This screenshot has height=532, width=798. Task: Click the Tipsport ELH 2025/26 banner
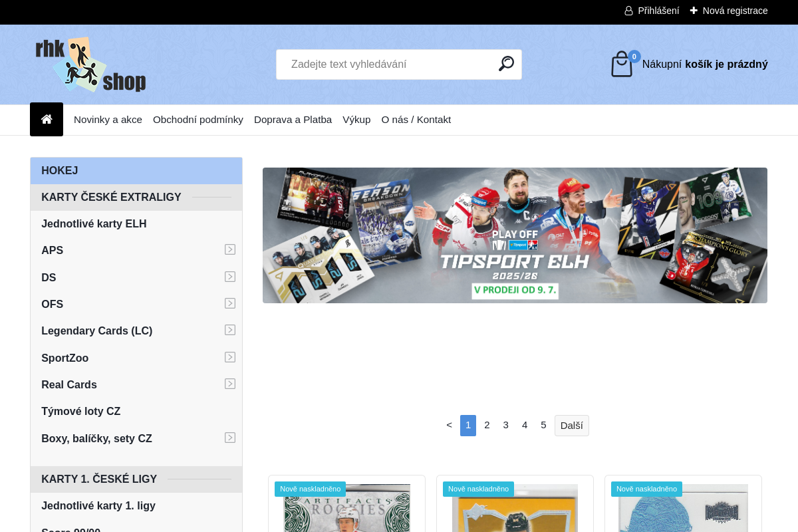tap(515, 235)
